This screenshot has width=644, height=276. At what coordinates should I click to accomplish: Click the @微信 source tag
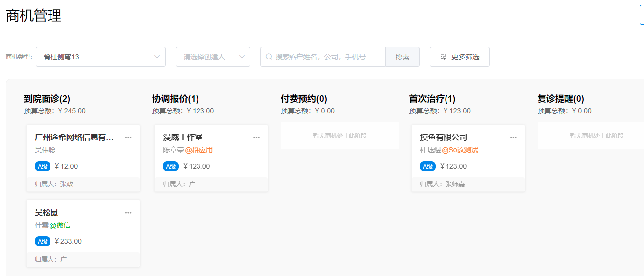click(x=60, y=225)
